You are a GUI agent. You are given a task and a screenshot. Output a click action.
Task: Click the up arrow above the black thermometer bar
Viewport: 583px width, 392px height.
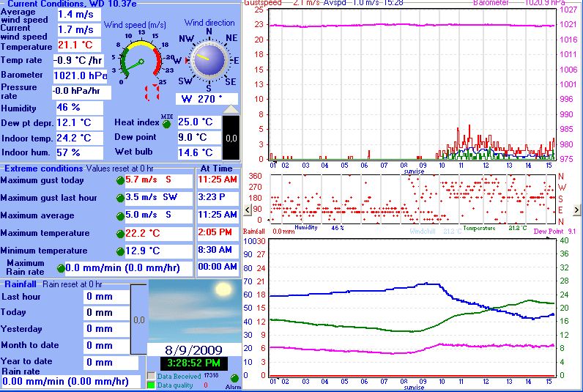tap(231, 109)
